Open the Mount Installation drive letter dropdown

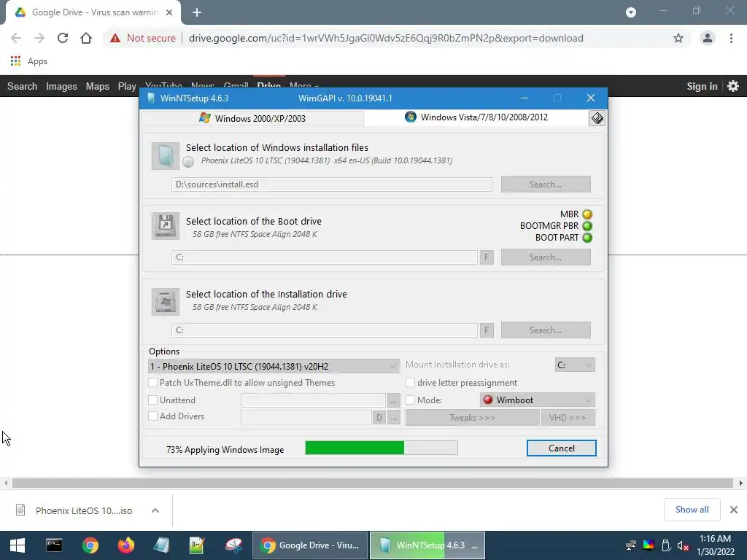coord(575,365)
